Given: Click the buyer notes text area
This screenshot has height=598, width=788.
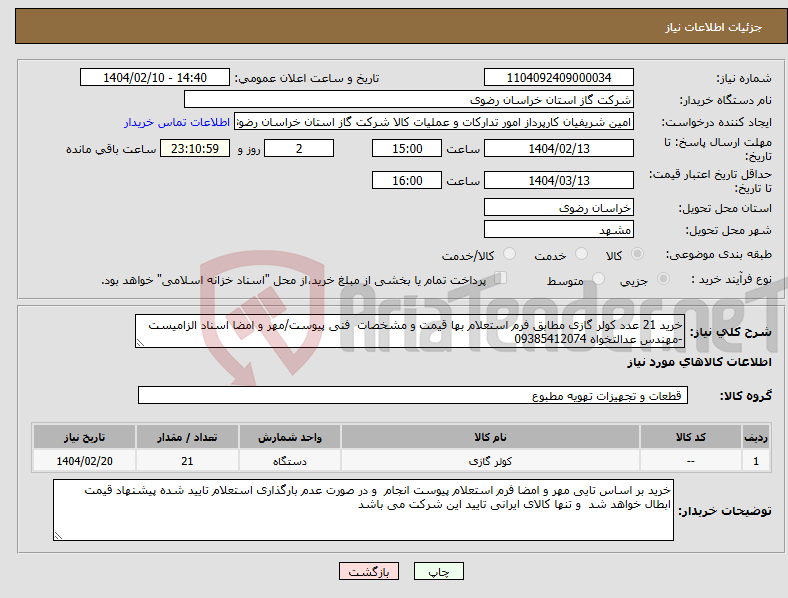Looking at the screenshot, I should (363, 510).
